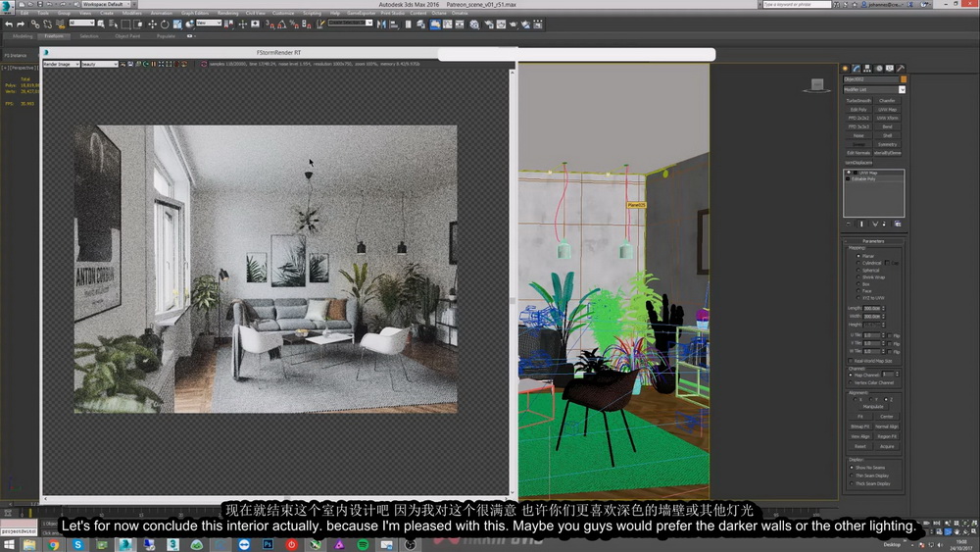
Task: Click the object color swatch
Action: 904,79
